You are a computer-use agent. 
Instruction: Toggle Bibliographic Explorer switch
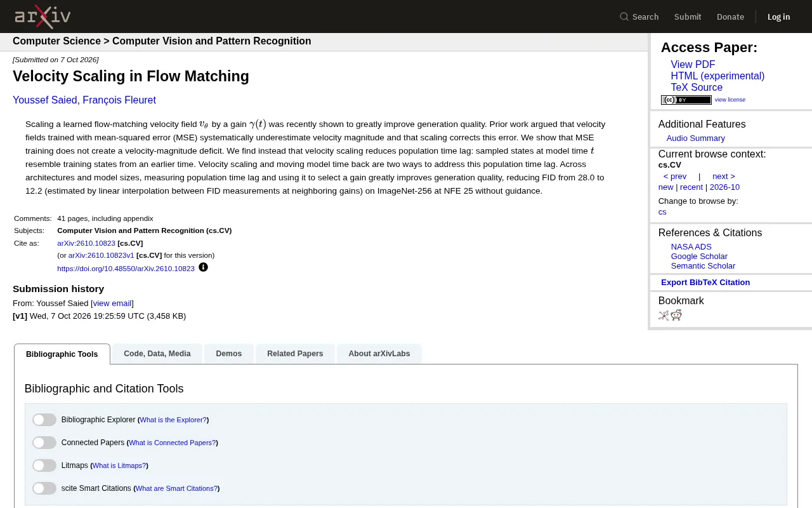click(44, 420)
